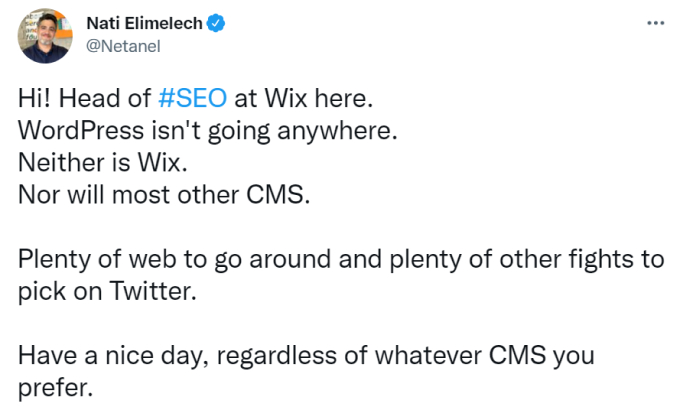The image size is (680, 411).
Task: Click the "Hi! Head of" text
Action: point(86,99)
